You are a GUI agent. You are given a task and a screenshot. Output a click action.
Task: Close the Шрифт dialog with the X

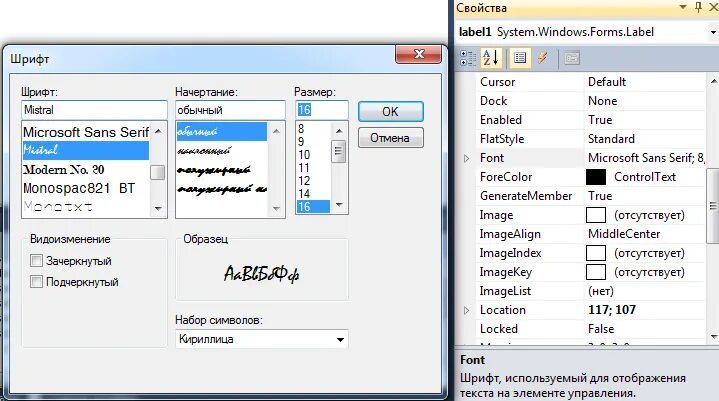pyautogui.click(x=418, y=54)
